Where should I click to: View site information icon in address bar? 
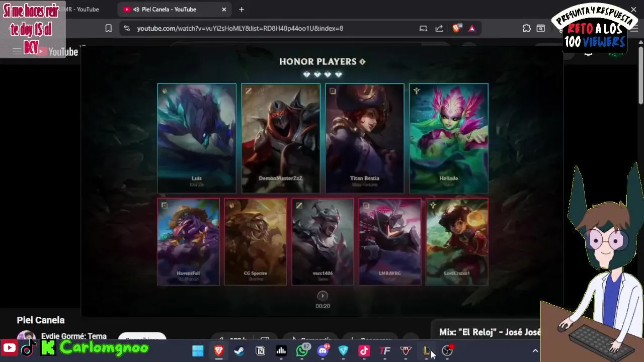point(126,29)
